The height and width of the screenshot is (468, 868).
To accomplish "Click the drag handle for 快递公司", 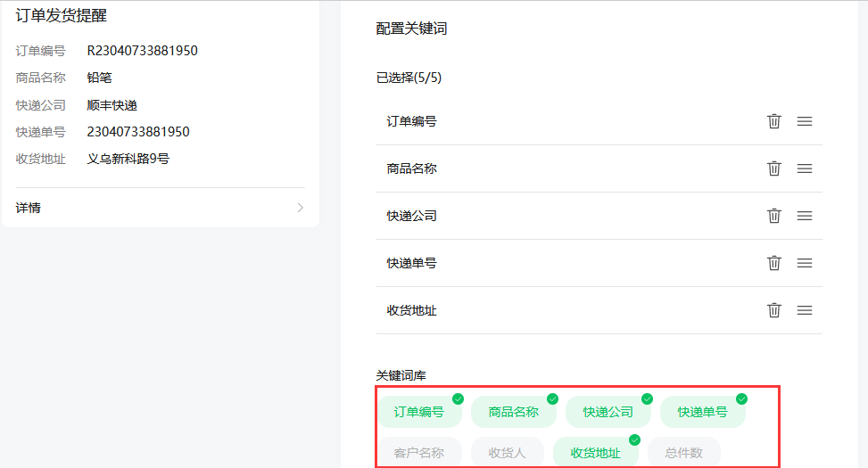I will (805, 216).
